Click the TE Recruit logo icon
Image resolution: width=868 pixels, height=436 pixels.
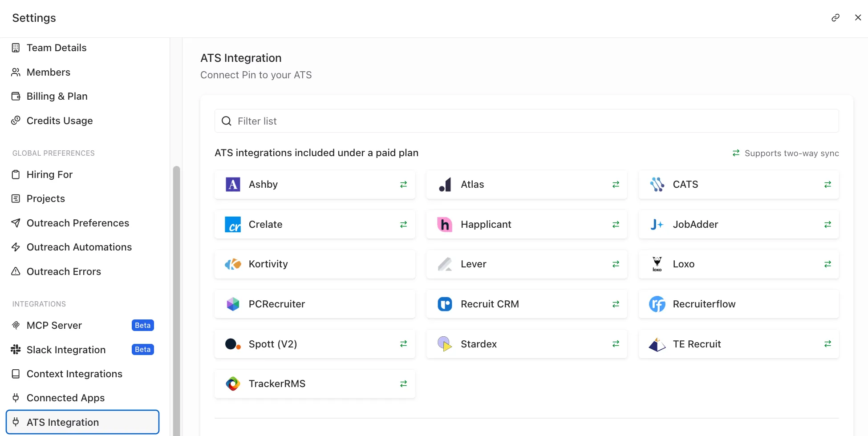[x=657, y=344]
